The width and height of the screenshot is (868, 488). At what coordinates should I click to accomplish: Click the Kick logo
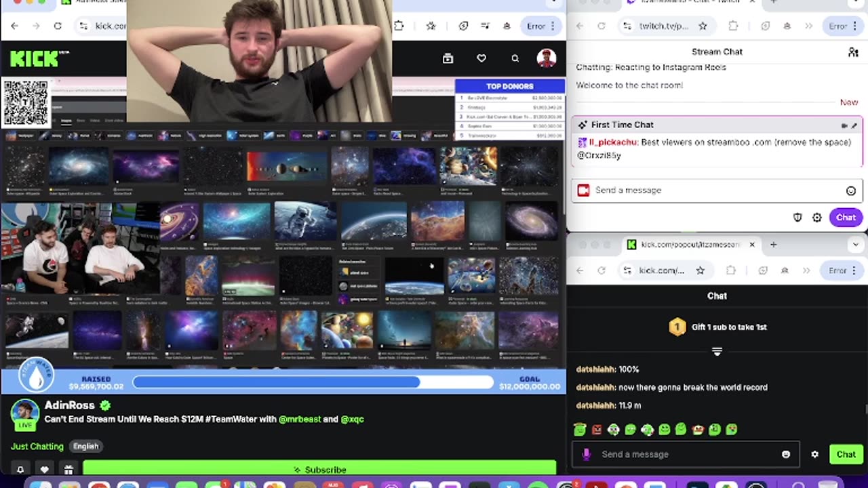coord(34,59)
